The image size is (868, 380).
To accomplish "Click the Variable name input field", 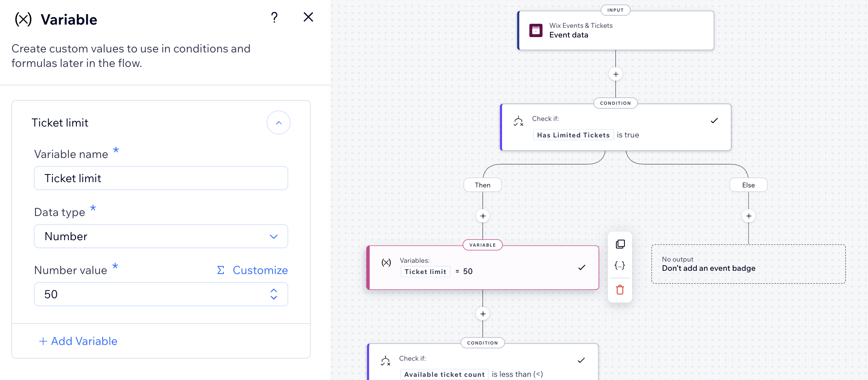I will pyautogui.click(x=161, y=178).
